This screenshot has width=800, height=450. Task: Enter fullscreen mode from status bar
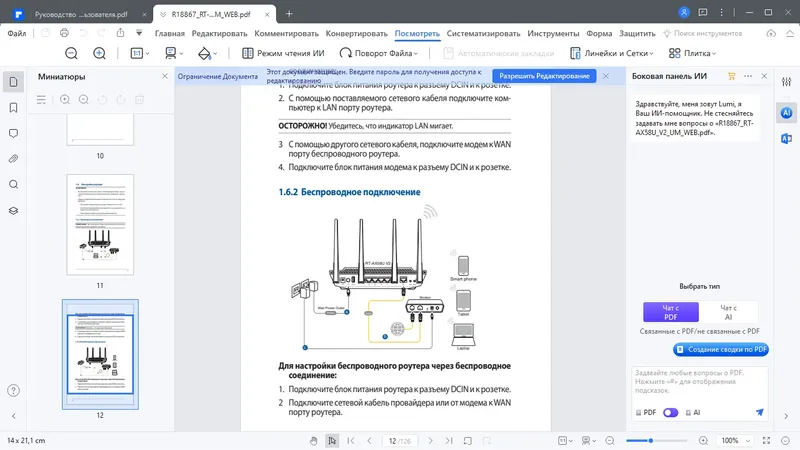(x=766, y=441)
